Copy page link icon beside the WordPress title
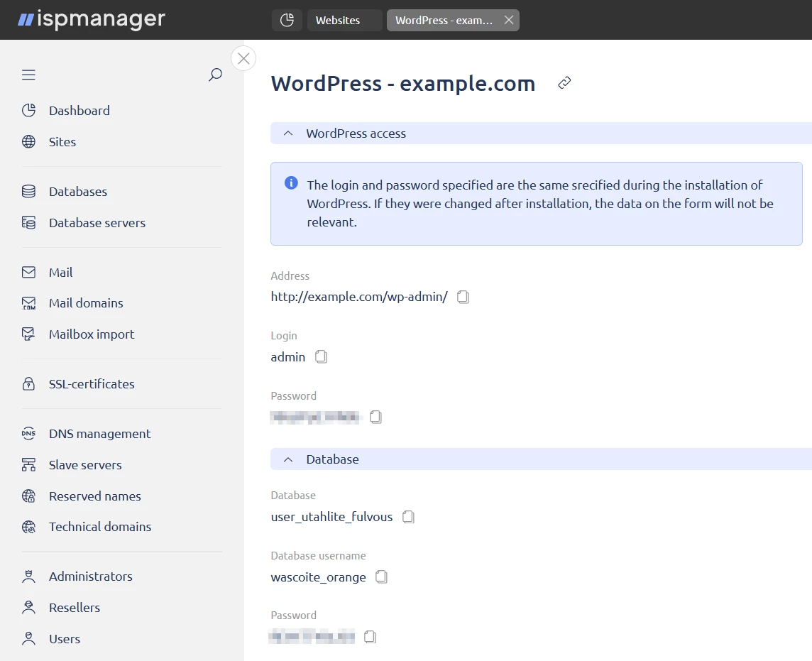Screen dimensions: 812x661 click(x=564, y=83)
